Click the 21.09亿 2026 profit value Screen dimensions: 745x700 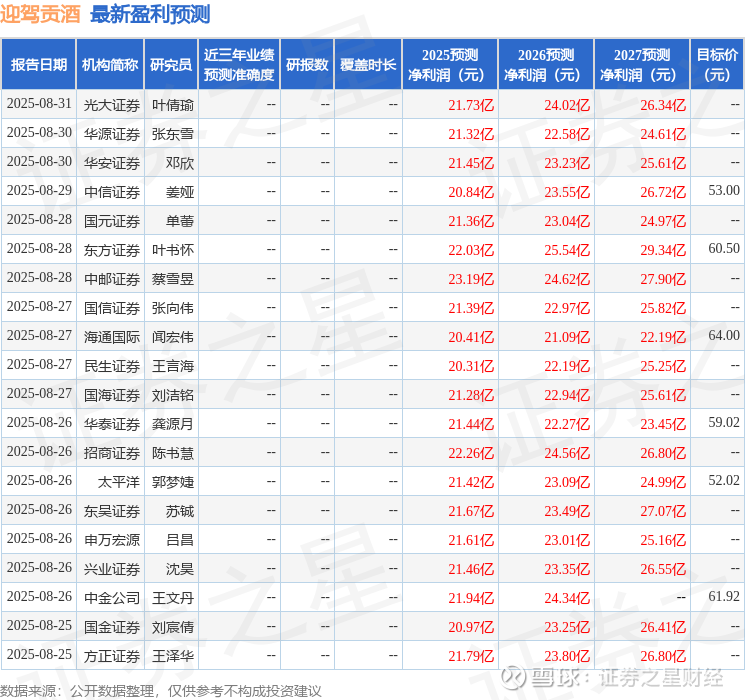(x=567, y=337)
